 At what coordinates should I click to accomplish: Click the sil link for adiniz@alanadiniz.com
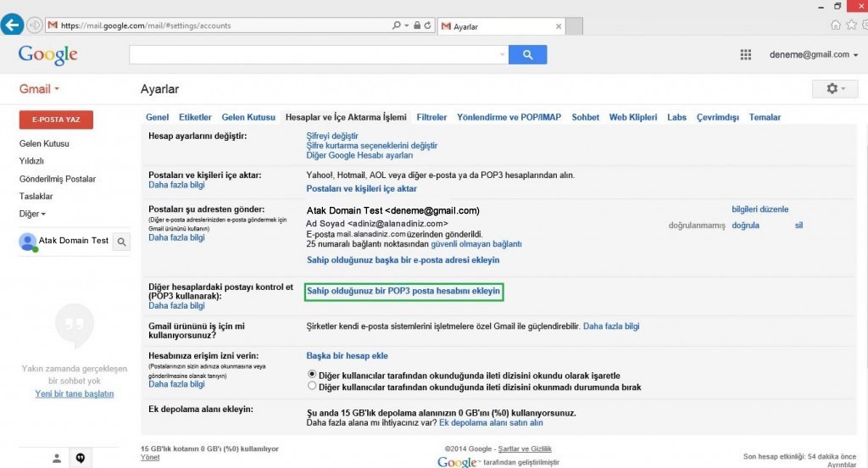798,226
